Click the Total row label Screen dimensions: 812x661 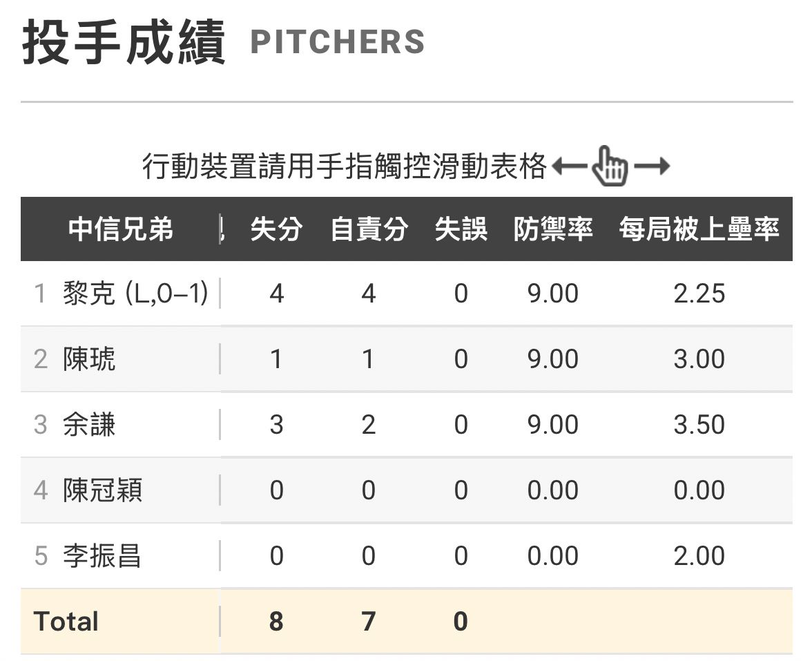(66, 621)
